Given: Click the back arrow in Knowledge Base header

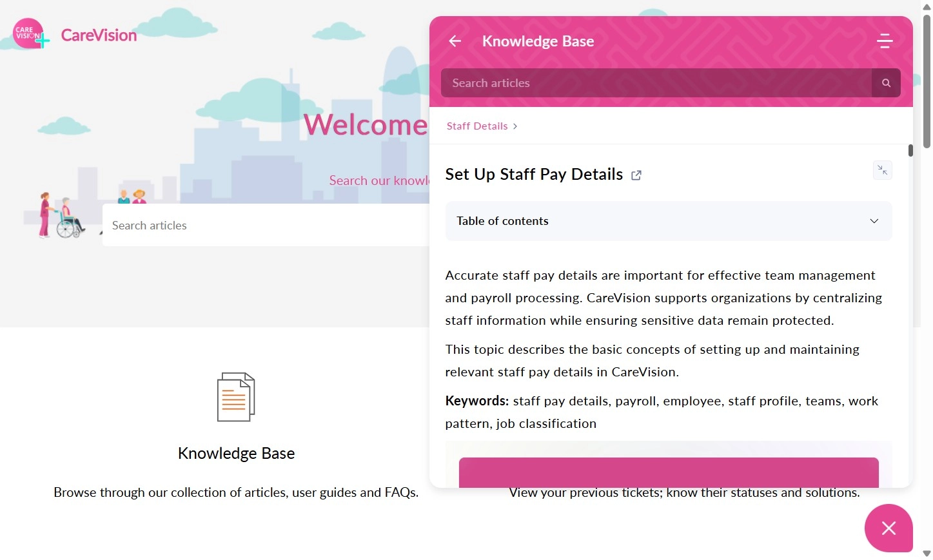Looking at the screenshot, I should (455, 41).
